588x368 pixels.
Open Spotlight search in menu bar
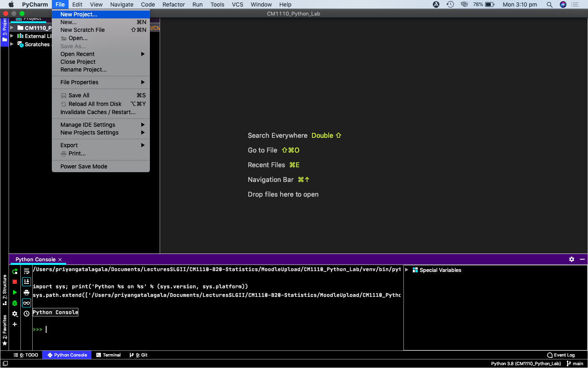coord(550,4)
